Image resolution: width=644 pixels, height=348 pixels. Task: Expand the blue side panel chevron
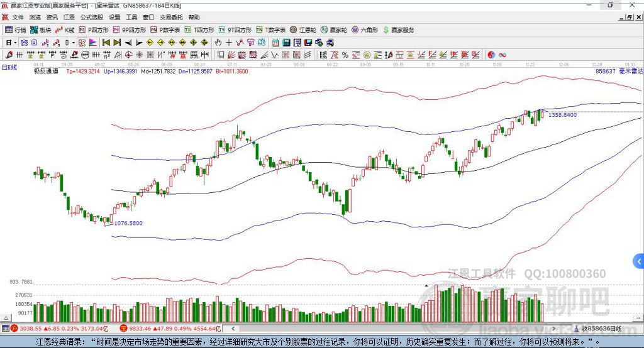[x=639, y=261]
